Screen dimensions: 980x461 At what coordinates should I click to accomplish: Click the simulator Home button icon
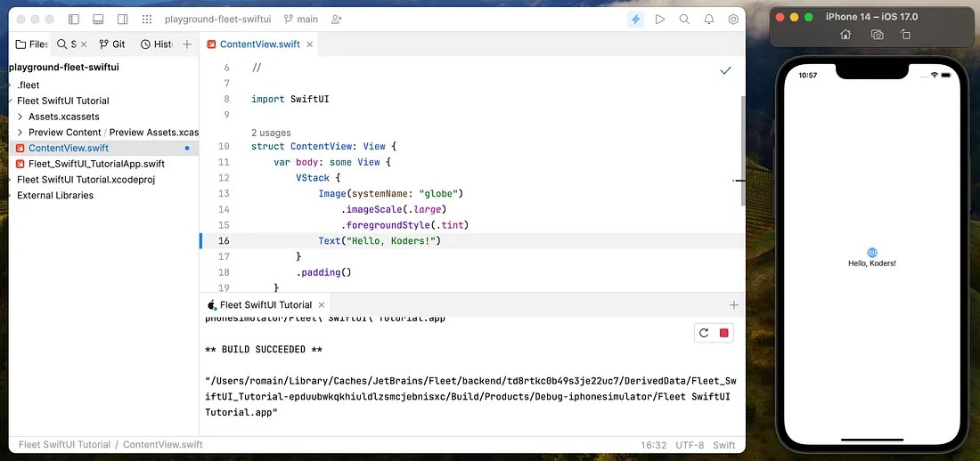click(x=845, y=35)
